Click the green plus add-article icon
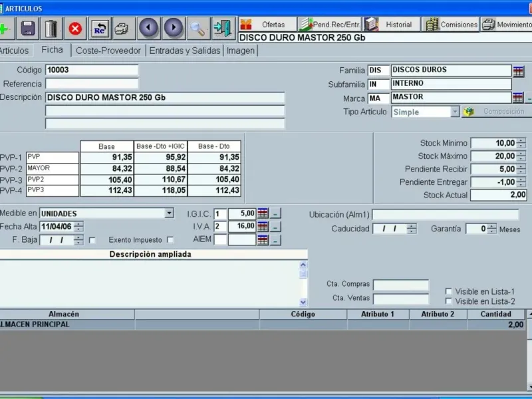Image resolution: width=532 pixels, height=399 pixels. click(x=5, y=29)
